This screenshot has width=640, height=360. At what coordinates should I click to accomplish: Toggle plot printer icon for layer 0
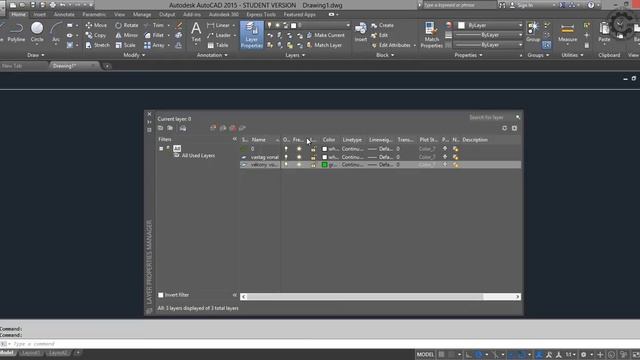click(x=445, y=149)
